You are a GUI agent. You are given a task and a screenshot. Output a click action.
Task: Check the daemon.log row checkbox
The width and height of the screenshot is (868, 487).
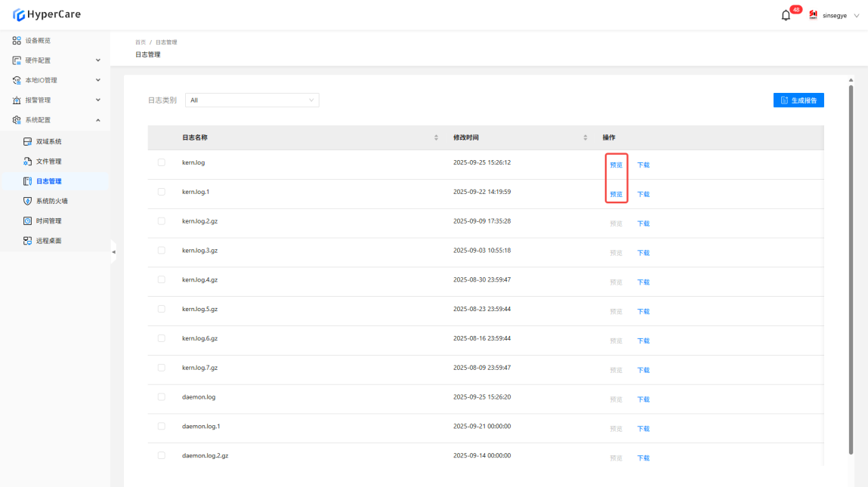tap(161, 396)
